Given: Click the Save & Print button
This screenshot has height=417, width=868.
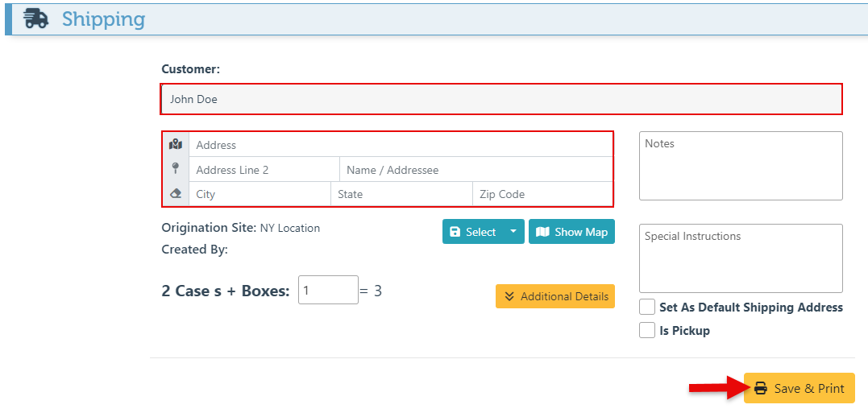Looking at the screenshot, I should point(799,388).
